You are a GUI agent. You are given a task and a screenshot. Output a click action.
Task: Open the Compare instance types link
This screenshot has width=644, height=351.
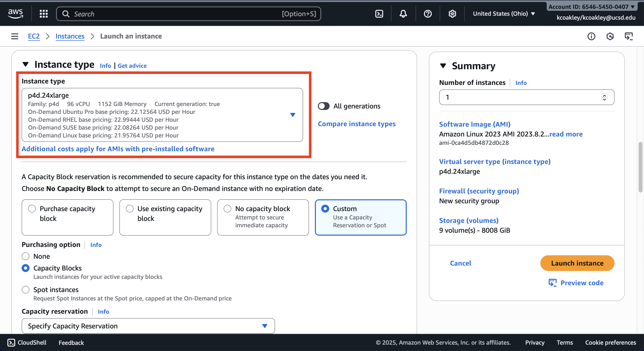coord(356,124)
